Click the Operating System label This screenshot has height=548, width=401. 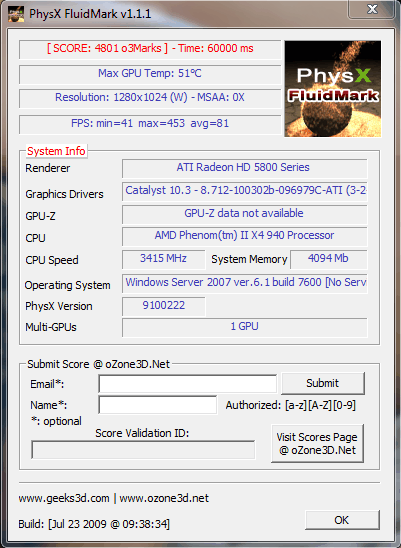67,285
